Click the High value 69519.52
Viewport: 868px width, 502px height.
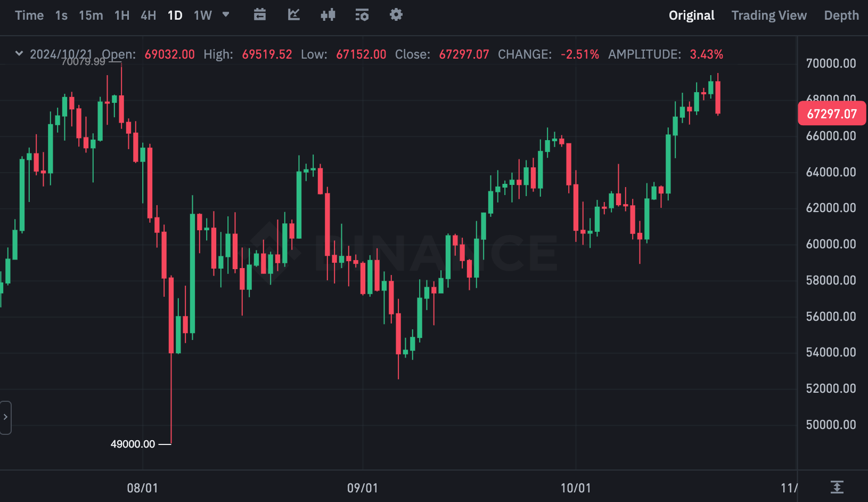click(267, 54)
